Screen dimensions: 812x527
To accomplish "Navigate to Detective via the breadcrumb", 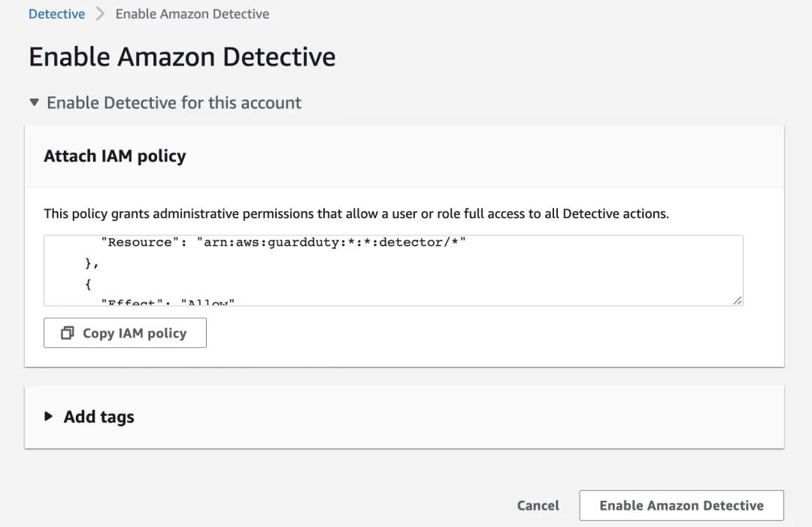I will click(56, 13).
